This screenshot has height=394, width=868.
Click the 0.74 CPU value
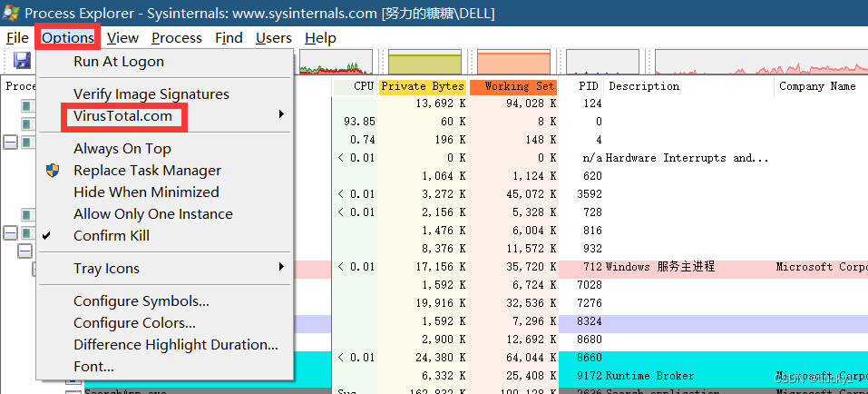point(363,140)
